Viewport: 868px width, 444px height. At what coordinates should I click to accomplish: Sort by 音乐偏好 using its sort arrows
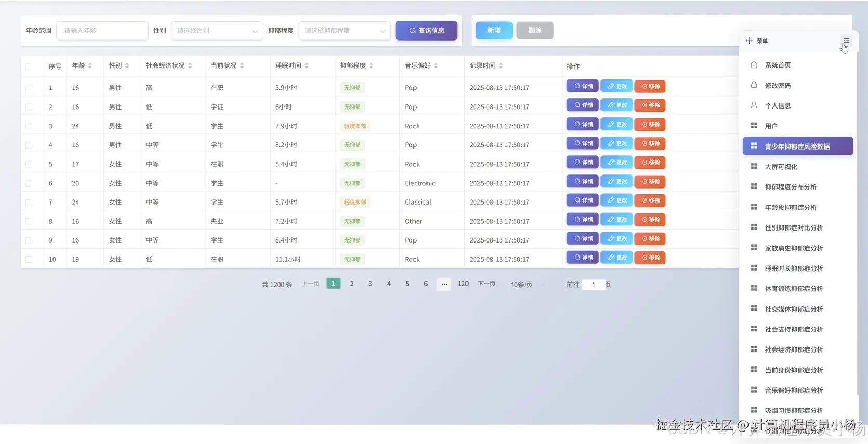[x=436, y=65]
